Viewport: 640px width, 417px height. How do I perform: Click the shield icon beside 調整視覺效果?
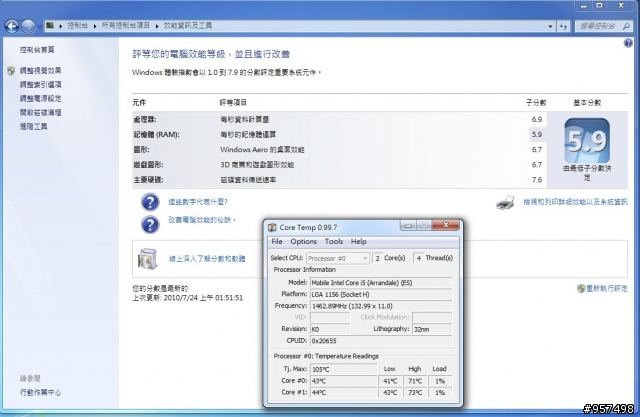click(11, 71)
